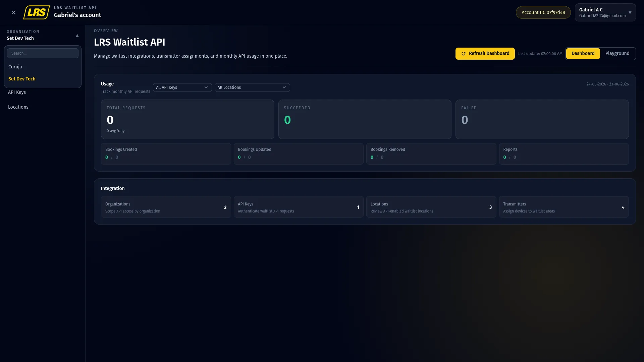Select Set Dev Tech in the organization list
This screenshot has width=644, height=362.
[x=43, y=79]
